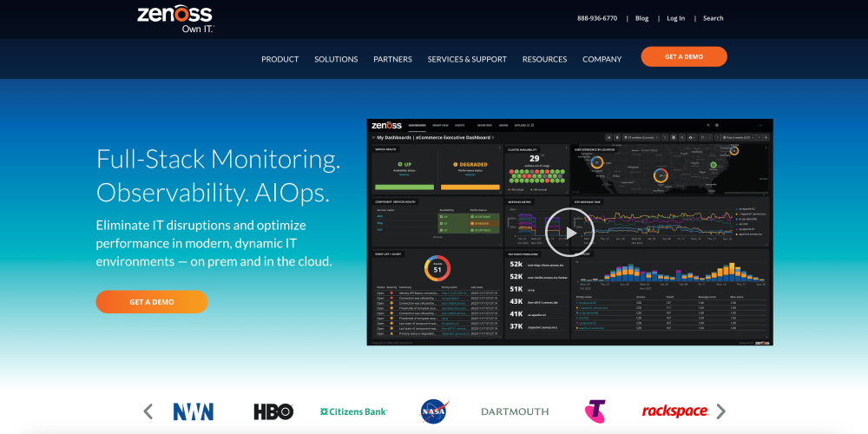Screen dimensions: 868x434
Task: Click the previous arrow in logo carousel
Action: 148,411
